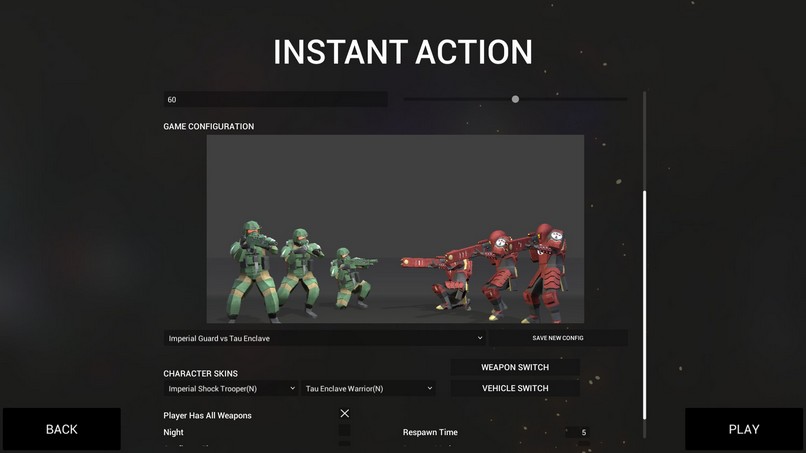
Task: Click the slider handle next to 60
Action: [x=515, y=99]
